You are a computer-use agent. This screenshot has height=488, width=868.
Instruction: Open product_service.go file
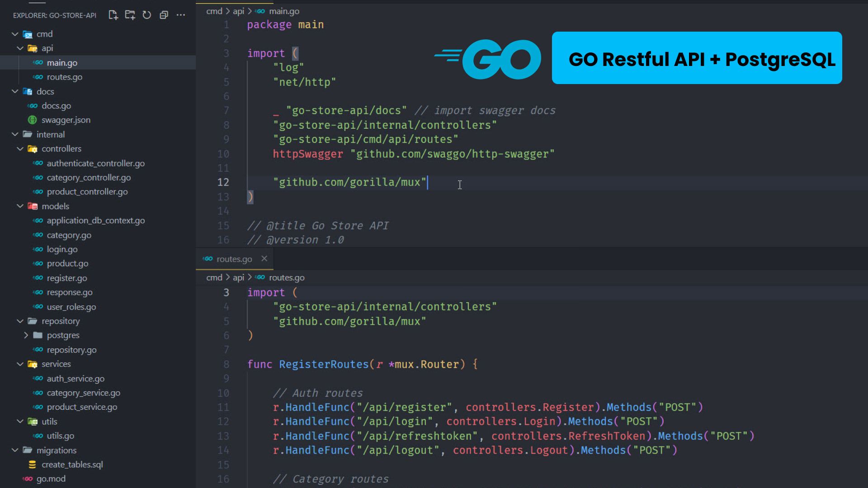click(82, 407)
